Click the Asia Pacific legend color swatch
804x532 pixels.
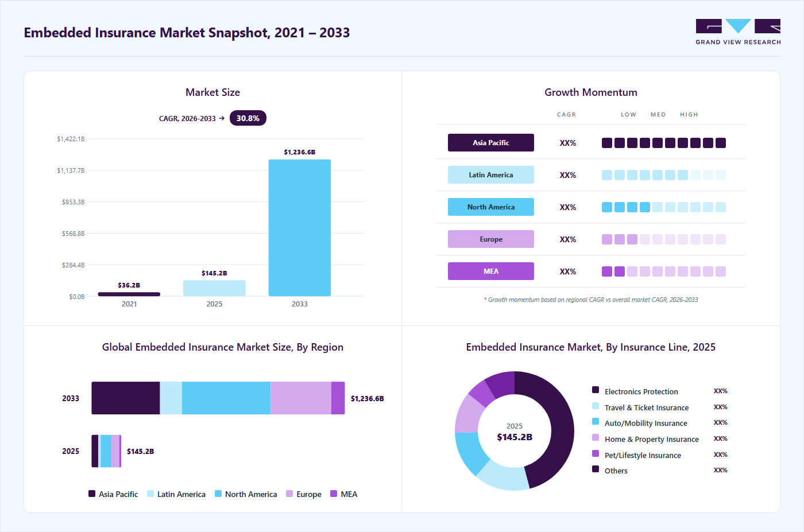(x=92, y=494)
